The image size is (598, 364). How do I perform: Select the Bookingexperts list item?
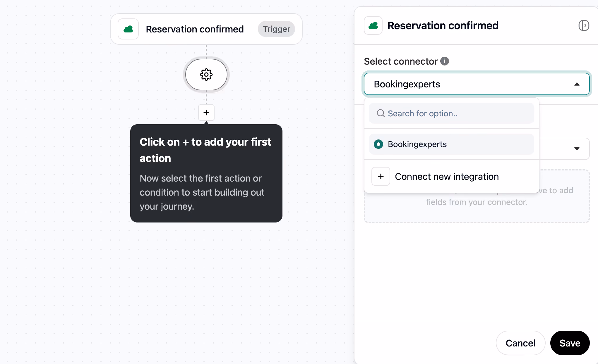pyautogui.click(x=452, y=144)
